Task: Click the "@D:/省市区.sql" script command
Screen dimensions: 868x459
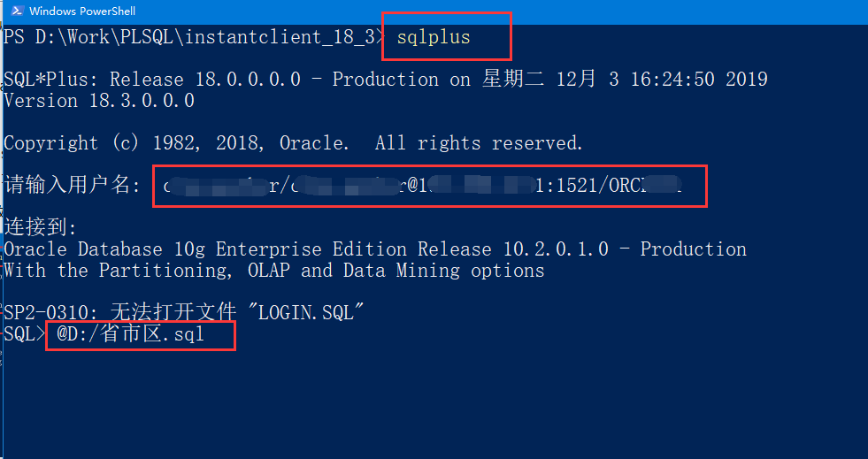Action: click(131, 334)
